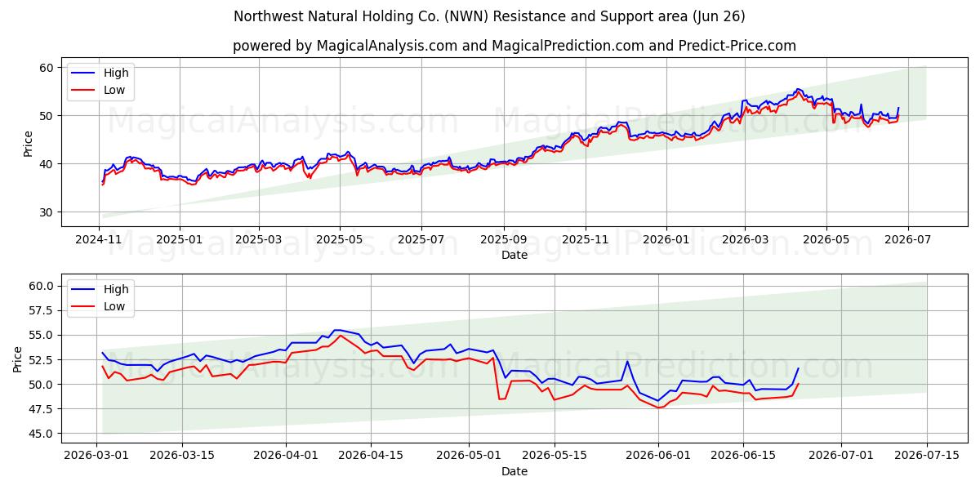This screenshot has width=980, height=490.
Task: Click the 2026-07 date tick label
Action: (906, 240)
